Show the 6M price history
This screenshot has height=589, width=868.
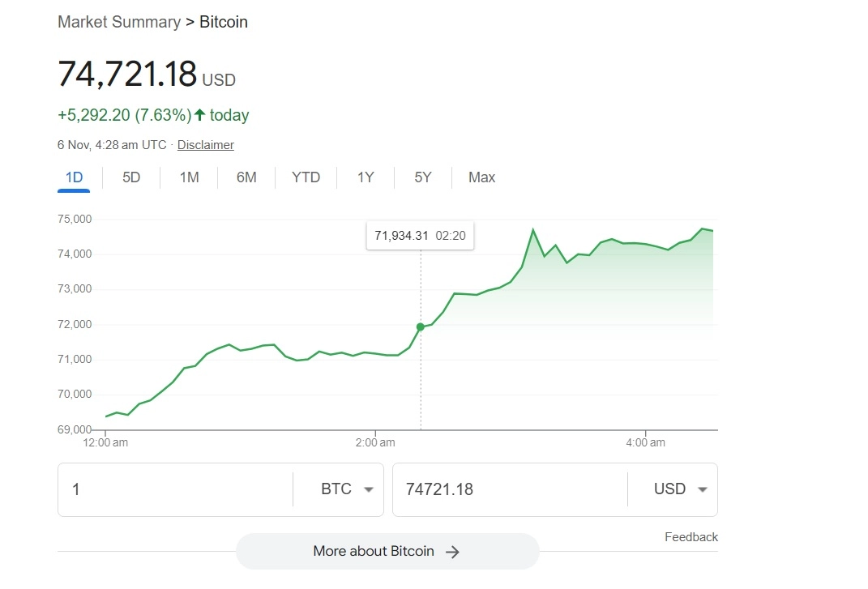point(246,177)
